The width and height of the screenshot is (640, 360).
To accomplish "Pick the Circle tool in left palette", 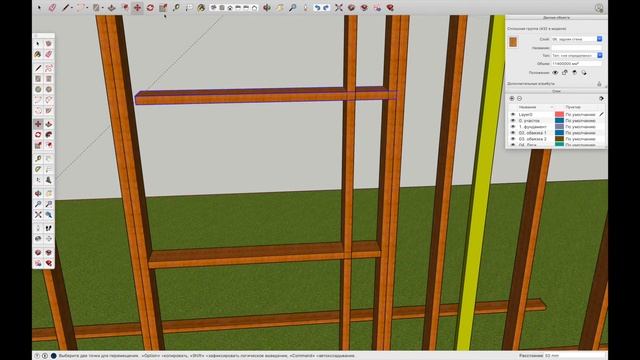I will 38,89.
